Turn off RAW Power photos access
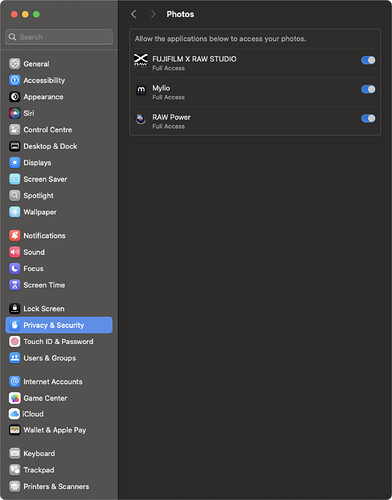This screenshot has width=392, height=500. point(368,118)
